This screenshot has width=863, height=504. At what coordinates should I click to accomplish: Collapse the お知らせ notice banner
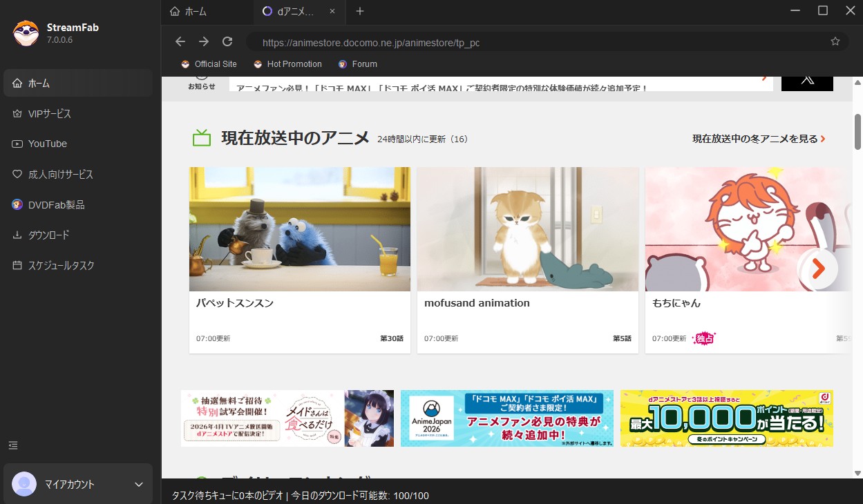pyautogui.click(x=807, y=81)
